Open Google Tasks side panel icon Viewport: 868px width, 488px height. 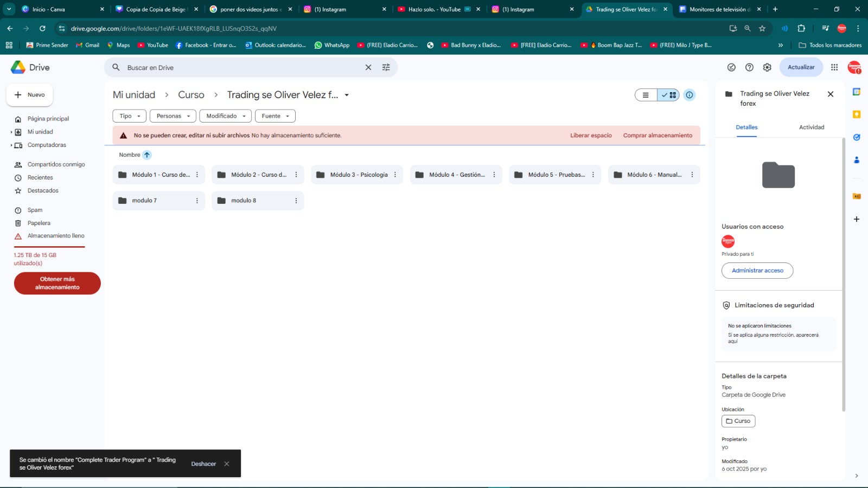(857, 137)
